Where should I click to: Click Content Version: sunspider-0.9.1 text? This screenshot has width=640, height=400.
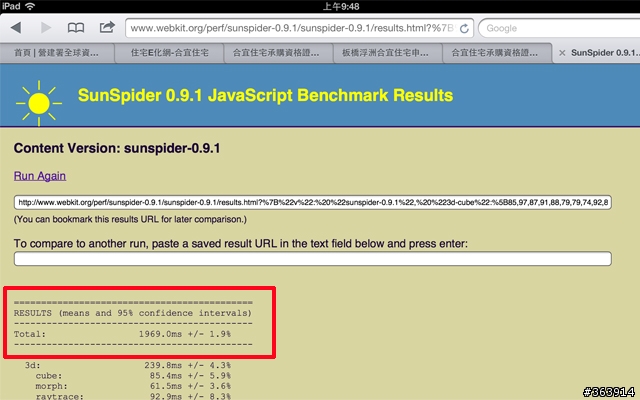117,148
